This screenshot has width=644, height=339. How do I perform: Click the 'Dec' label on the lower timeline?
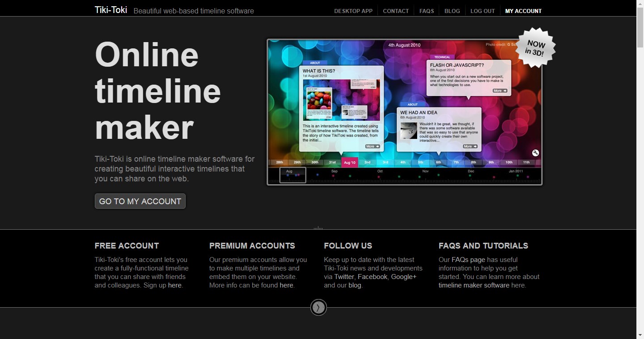471,172
